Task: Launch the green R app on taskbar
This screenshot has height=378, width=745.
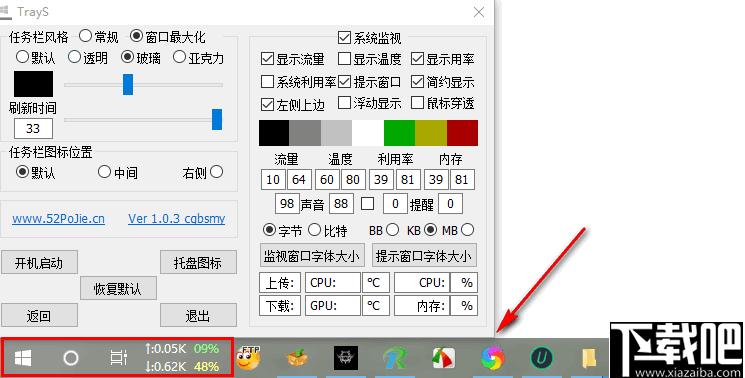Action: click(395, 358)
